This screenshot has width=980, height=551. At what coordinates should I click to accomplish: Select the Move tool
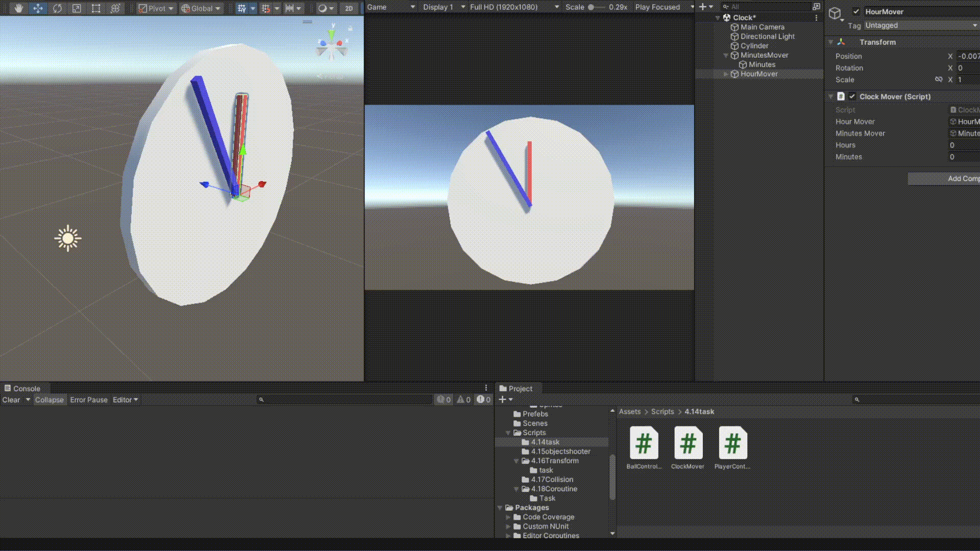38,8
